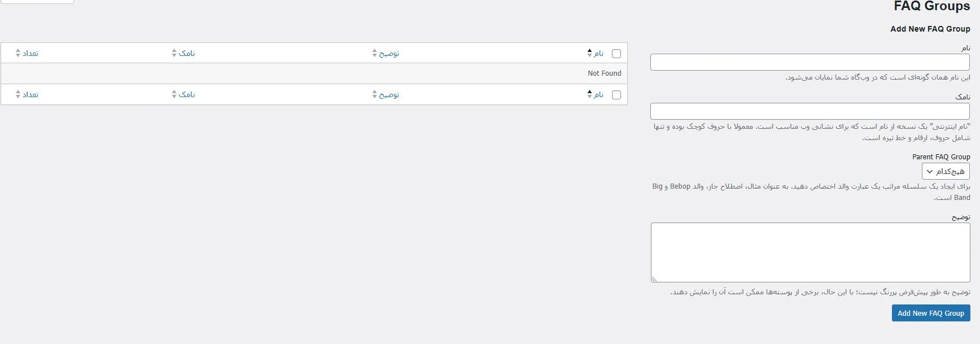980x344 pixels.
Task: Click the توضیح column label in header row
Action: (x=389, y=53)
